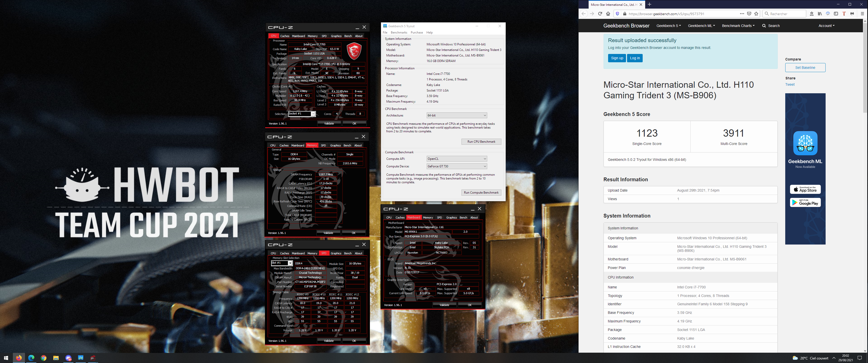Click the tracking protection shield icon

click(617, 14)
